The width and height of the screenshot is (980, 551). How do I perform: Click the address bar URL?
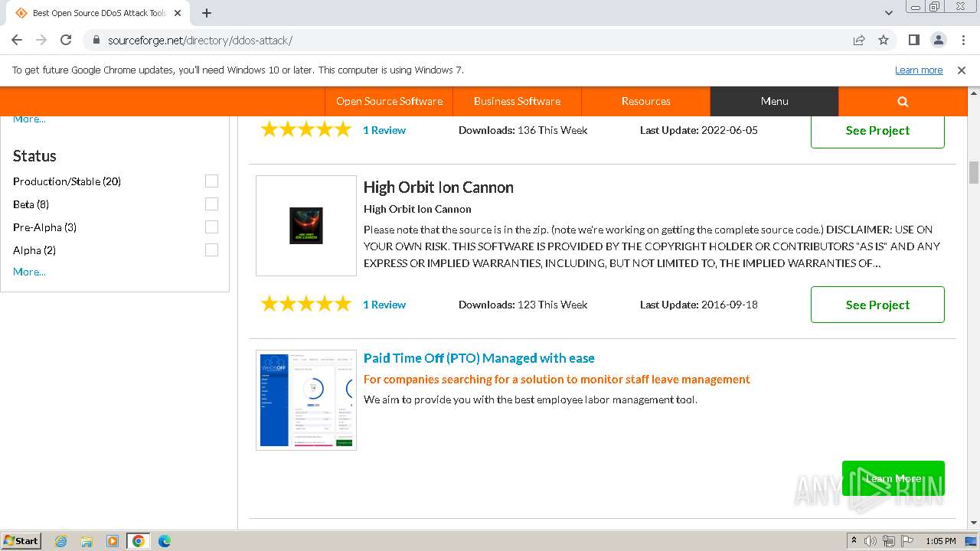click(200, 41)
